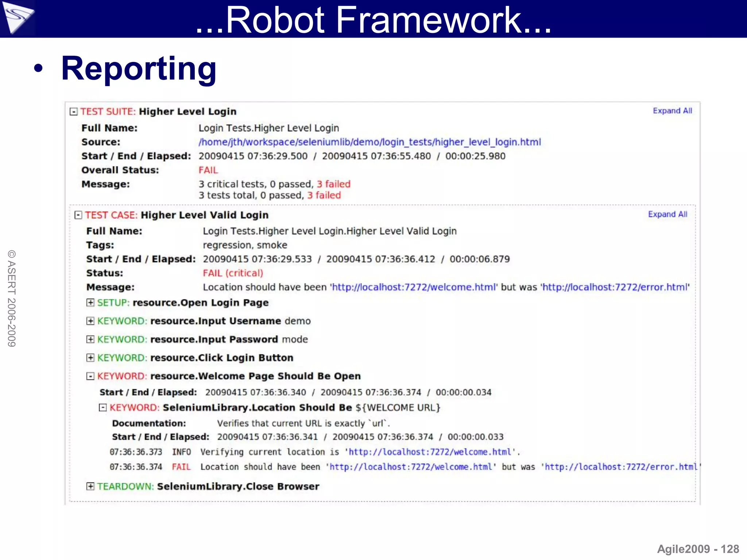The image size is (747, 560).
Task: Click the FAIL level label in log row
Action: click(181, 467)
